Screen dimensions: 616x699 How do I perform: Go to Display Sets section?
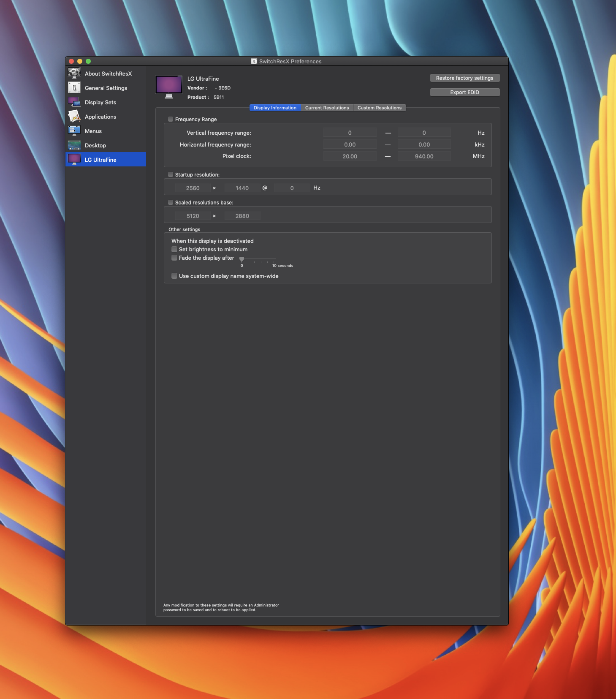click(x=100, y=102)
